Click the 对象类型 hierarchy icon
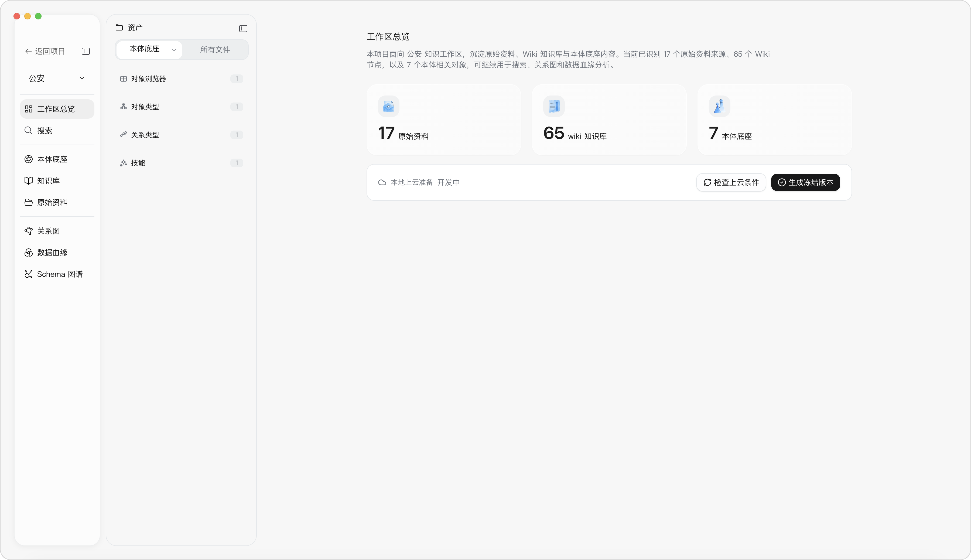 point(124,107)
